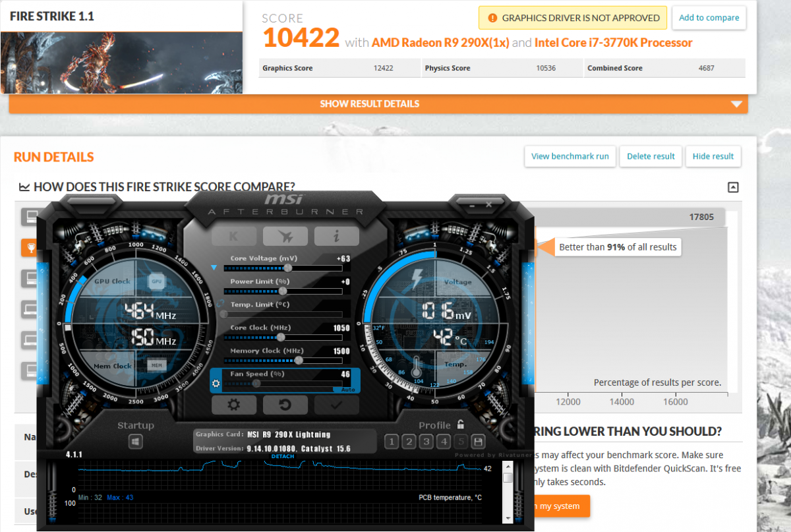
Task: Click the Combined Score 4687 cell
Action: coord(664,68)
